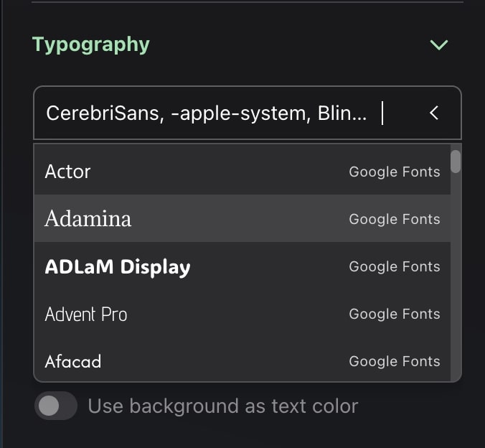Click Google Fonts label beside Adamina
The width and height of the screenshot is (485, 448).
pos(395,219)
